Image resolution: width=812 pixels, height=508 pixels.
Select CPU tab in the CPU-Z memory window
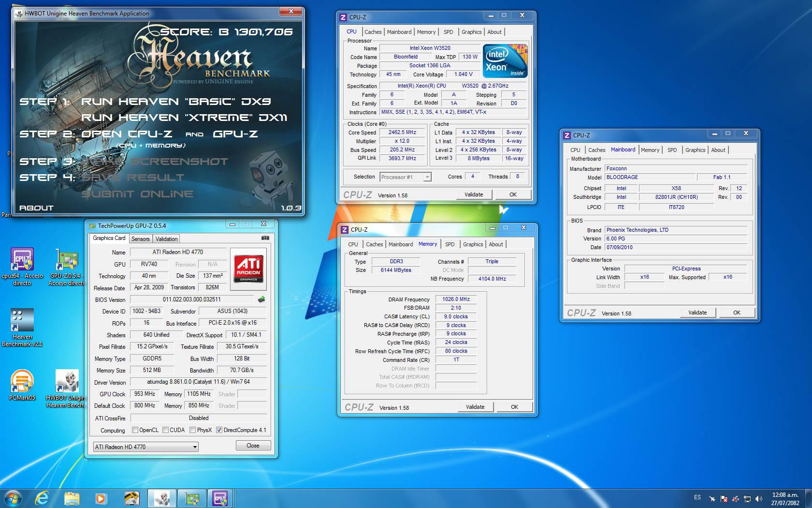pyautogui.click(x=353, y=244)
